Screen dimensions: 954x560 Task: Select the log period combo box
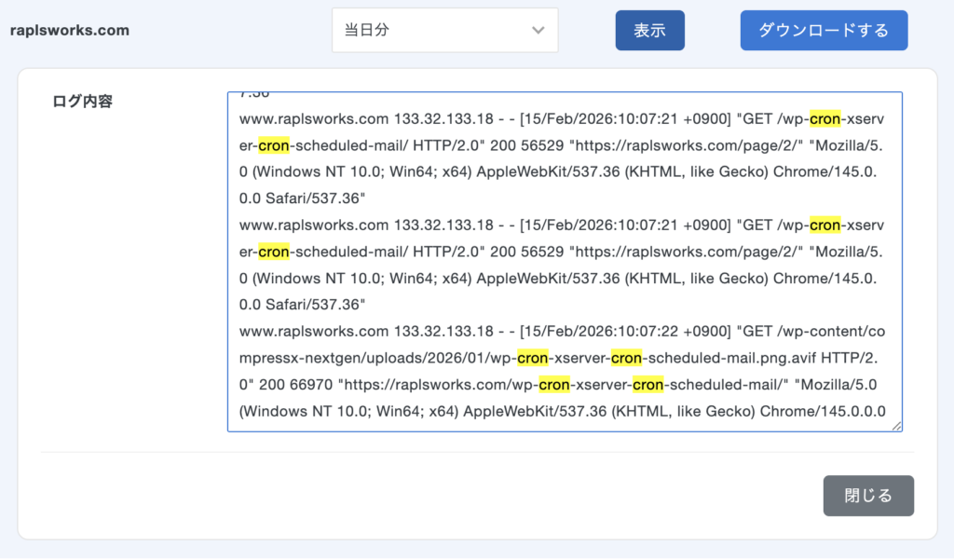coord(444,30)
